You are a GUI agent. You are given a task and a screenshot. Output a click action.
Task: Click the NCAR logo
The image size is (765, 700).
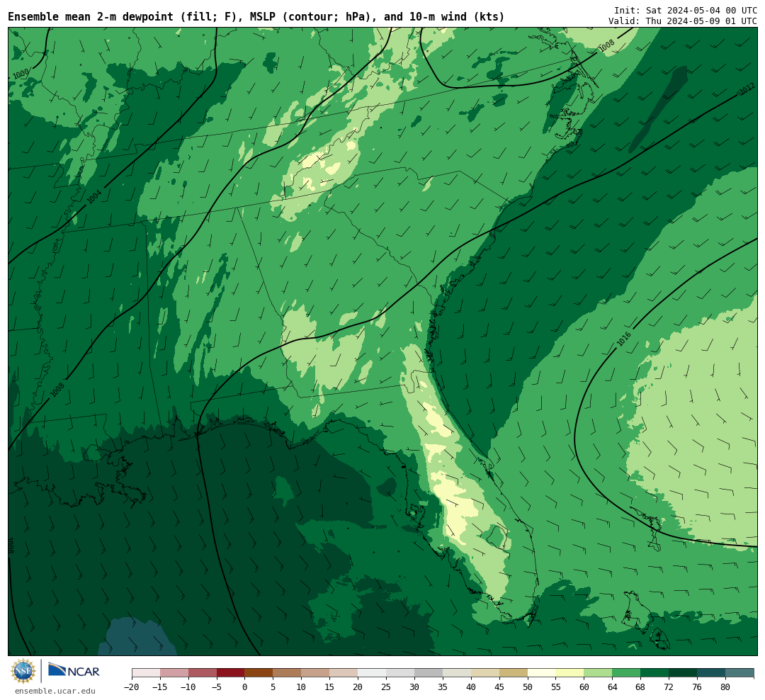pyautogui.click(x=74, y=671)
